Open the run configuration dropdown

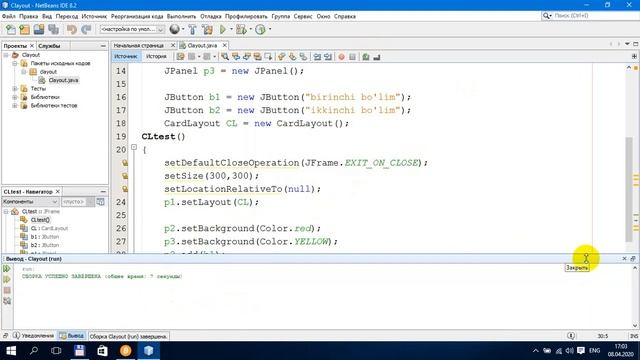(132, 29)
